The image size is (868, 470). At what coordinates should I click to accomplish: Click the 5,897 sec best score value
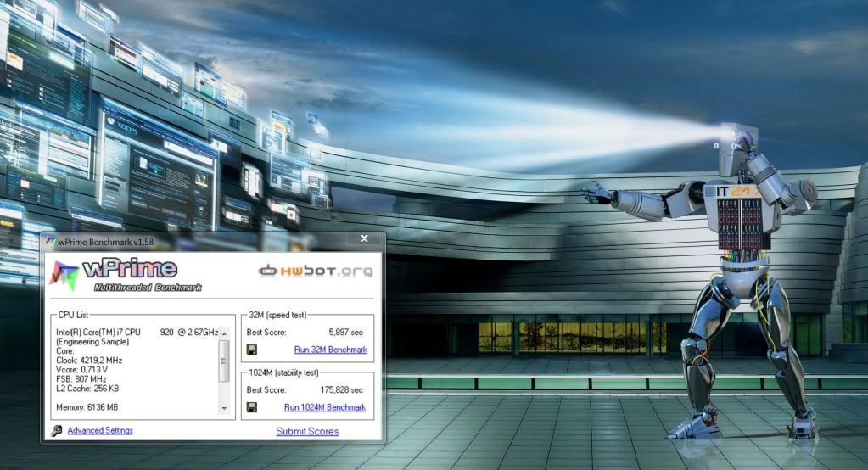pyautogui.click(x=345, y=332)
